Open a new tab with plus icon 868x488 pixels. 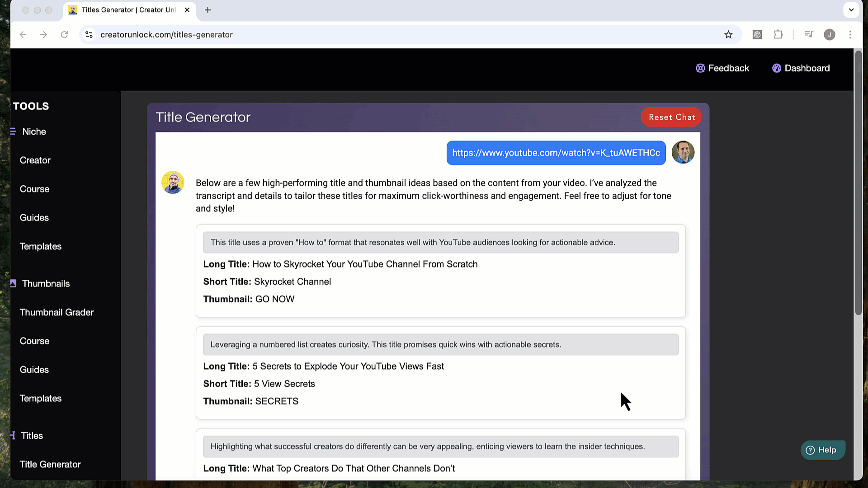pyautogui.click(x=208, y=10)
